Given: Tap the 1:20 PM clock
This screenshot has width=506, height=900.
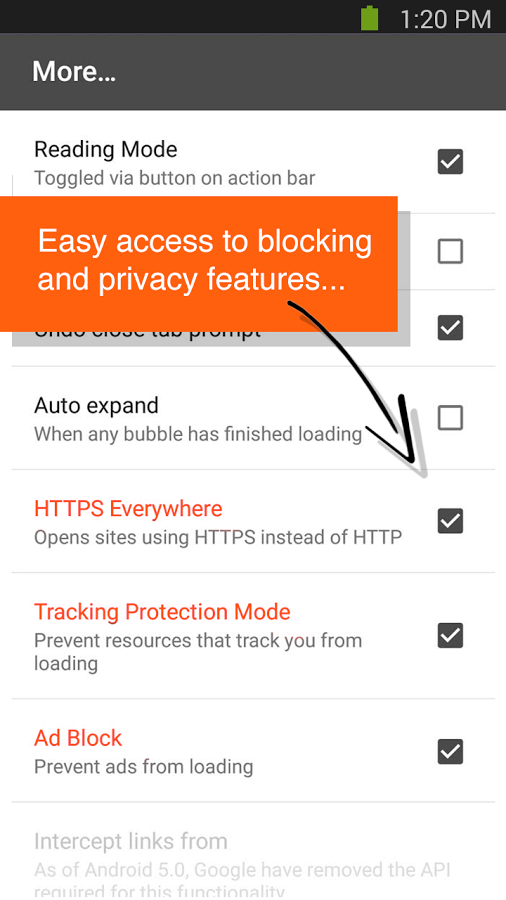Looking at the screenshot, I should pos(445,19).
